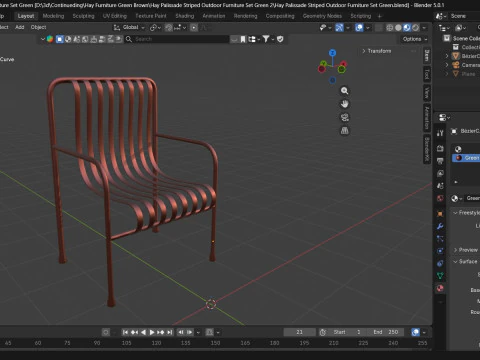Open the Scene properties tab icon

(440, 186)
